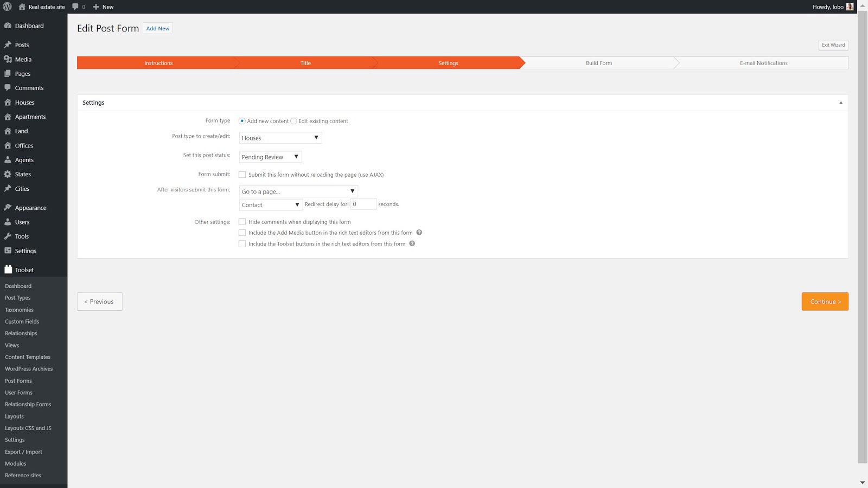868x488 pixels.
Task: Collapse the Settings panel with arrow toggle
Action: tap(841, 102)
